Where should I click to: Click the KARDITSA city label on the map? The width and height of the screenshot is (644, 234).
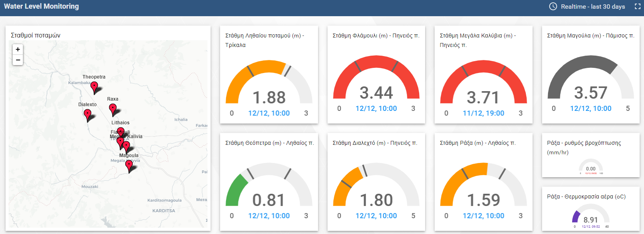(164, 211)
